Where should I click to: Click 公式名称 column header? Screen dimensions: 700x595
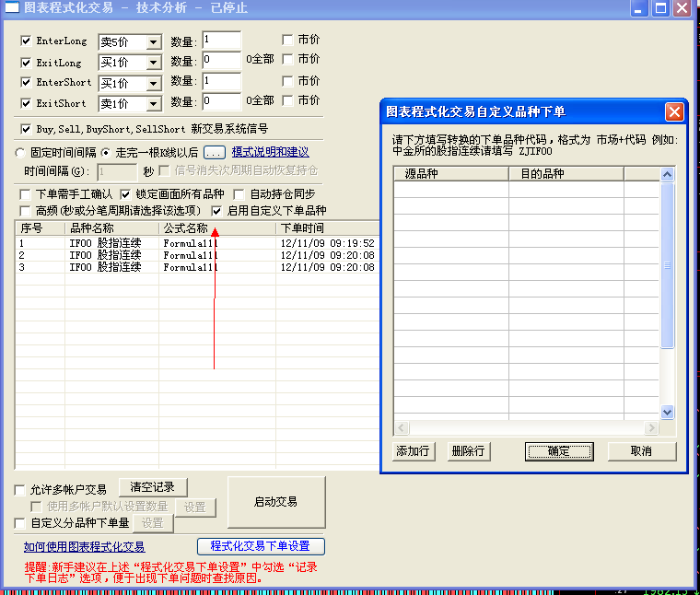(217, 227)
